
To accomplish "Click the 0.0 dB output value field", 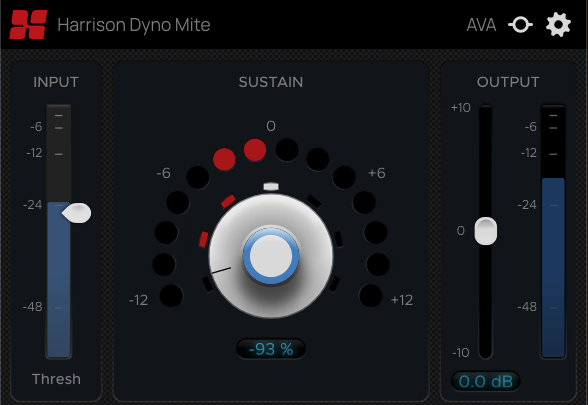I will click(486, 381).
